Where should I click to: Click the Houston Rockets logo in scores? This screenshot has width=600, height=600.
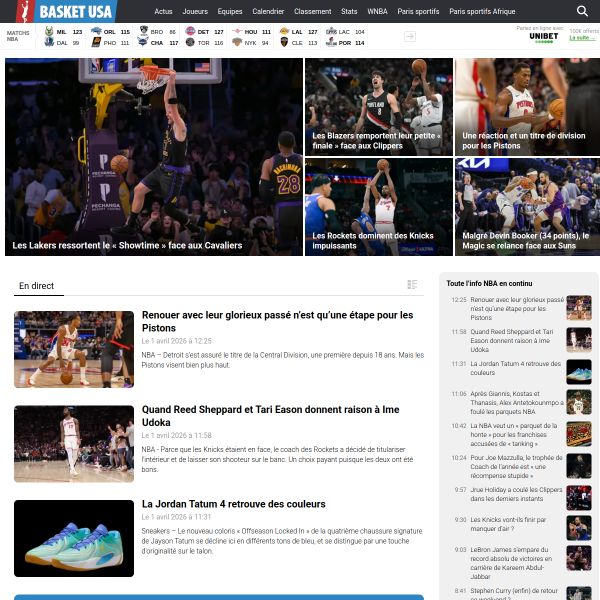[237, 31]
